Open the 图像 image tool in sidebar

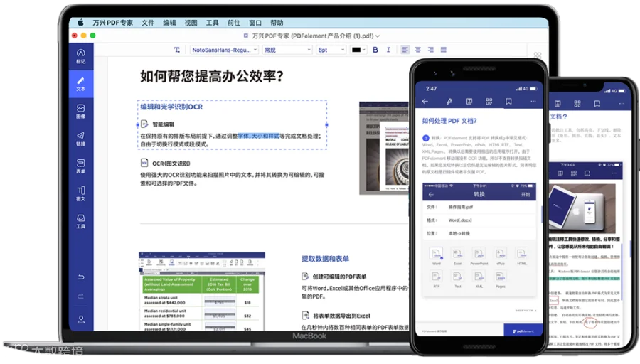point(81,111)
